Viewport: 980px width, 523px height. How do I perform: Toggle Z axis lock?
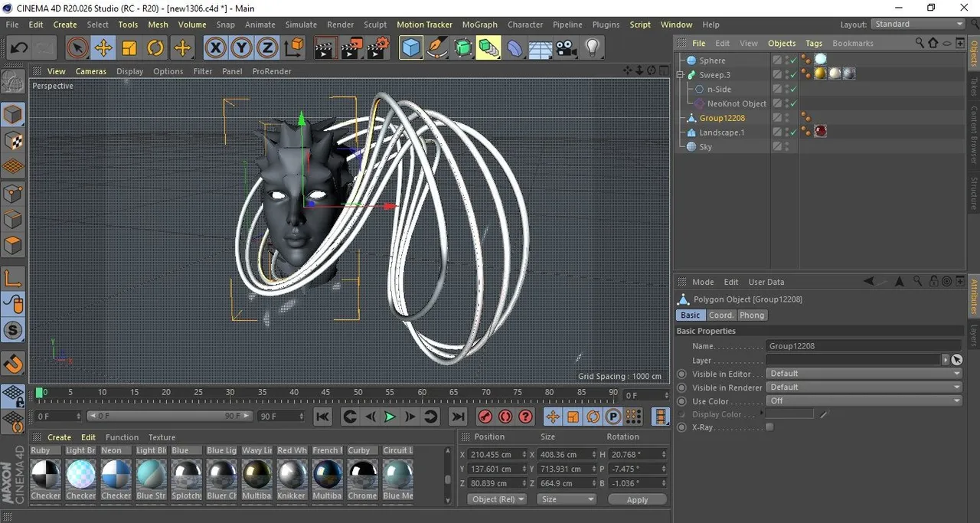[267, 48]
